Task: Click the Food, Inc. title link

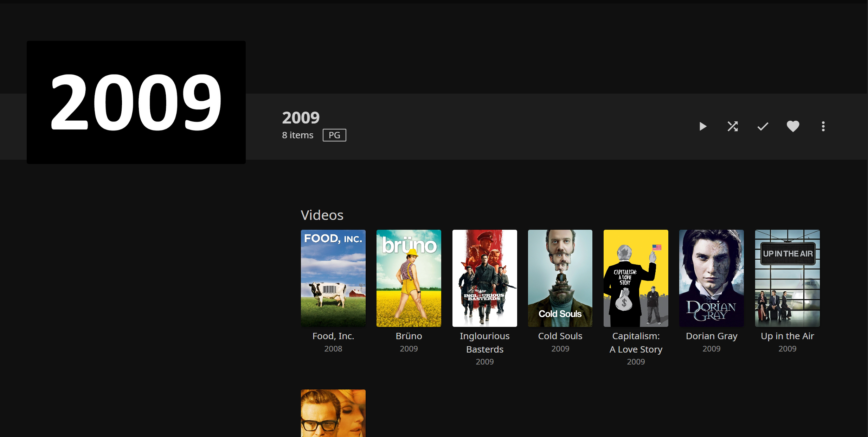Action: [x=333, y=336]
